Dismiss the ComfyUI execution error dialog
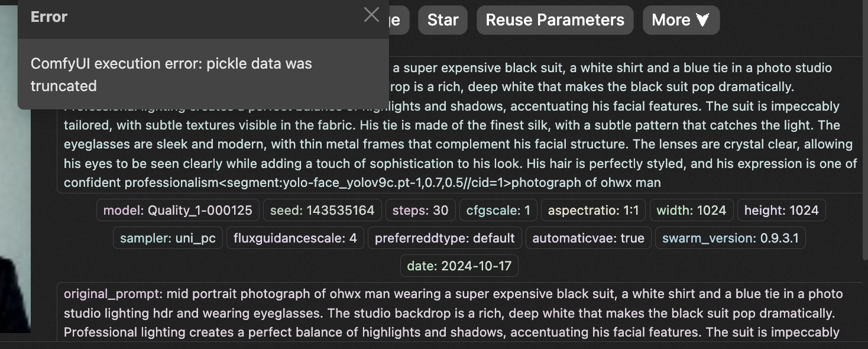Viewport: 868px width, 349px height. pos(371,16)
